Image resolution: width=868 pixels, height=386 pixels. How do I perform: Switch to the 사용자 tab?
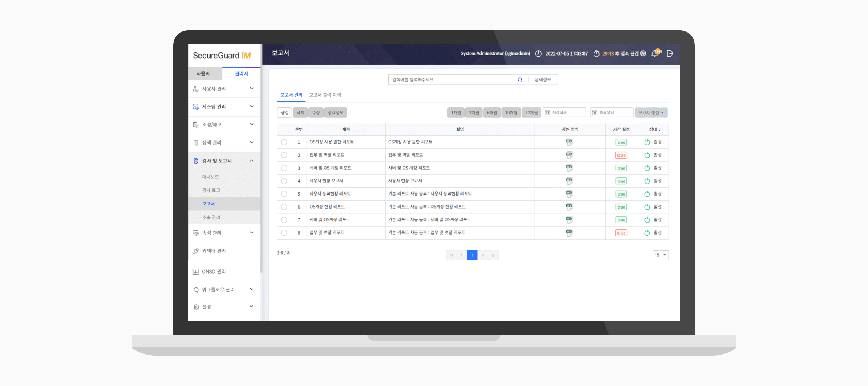(205, 73)
